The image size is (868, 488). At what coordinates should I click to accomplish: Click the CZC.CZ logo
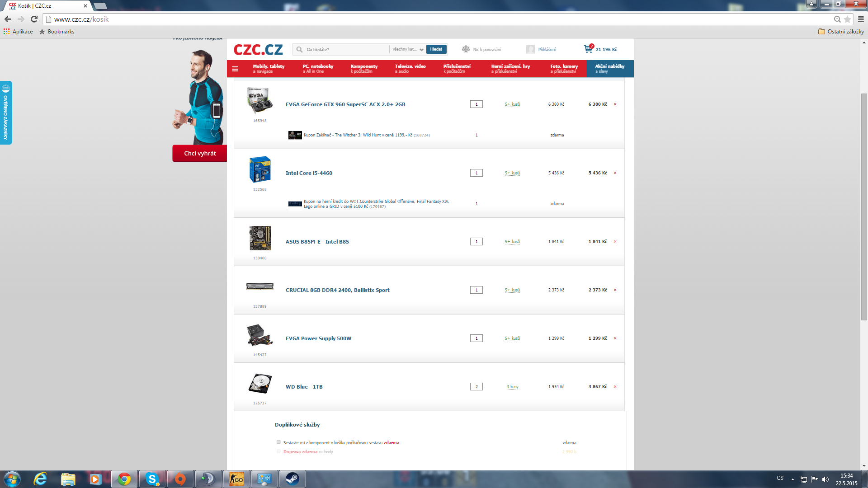[258, 49]
